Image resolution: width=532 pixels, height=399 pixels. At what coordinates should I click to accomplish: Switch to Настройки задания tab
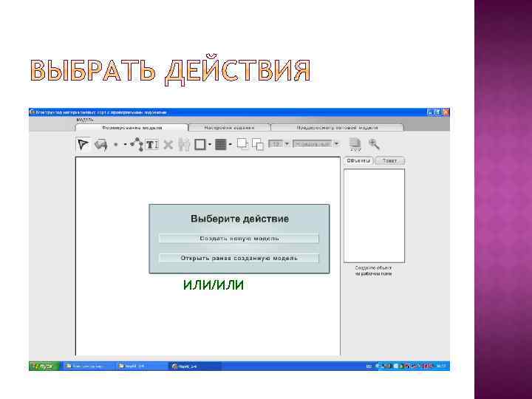(229, 128)
